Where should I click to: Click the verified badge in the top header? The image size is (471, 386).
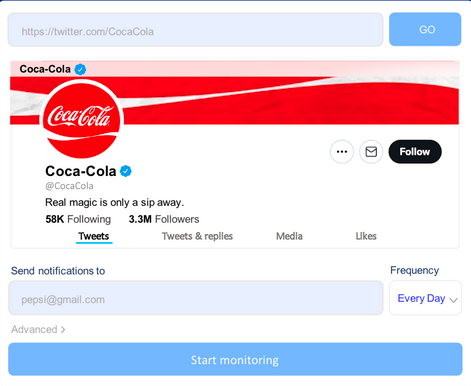[80, 69]
